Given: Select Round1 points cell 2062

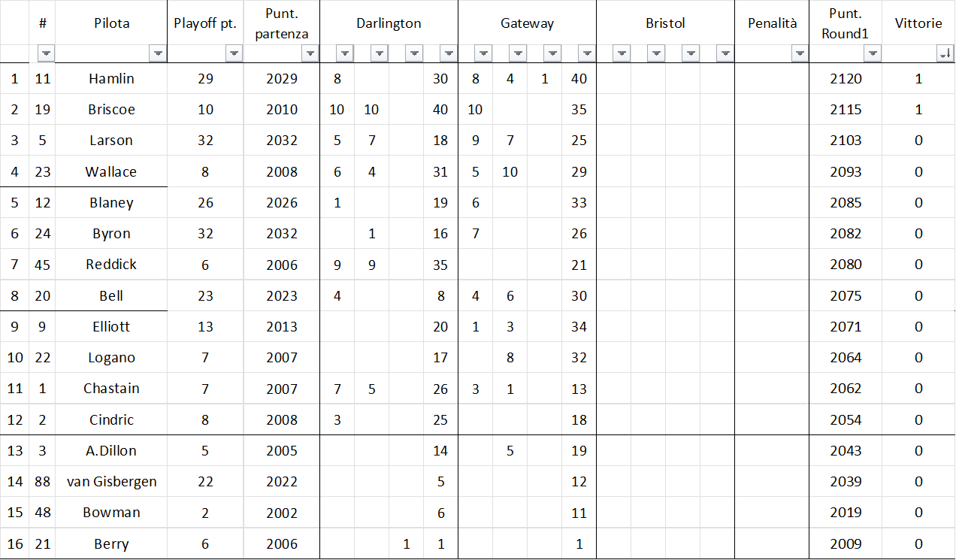Looking at the screenshot, I should point(845,389).
